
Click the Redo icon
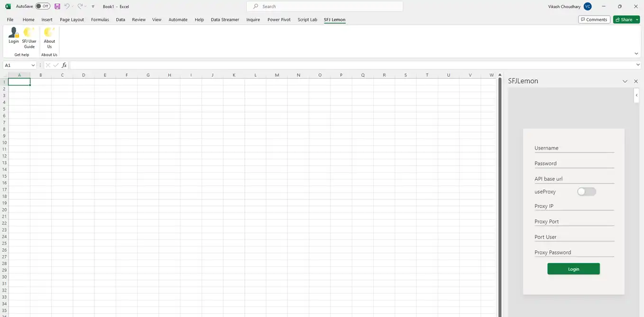(x=80, y=7)
